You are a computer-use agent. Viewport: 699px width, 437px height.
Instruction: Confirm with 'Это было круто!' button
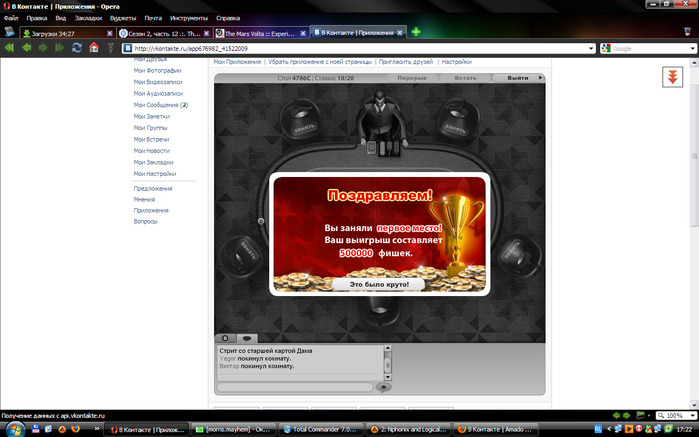379,284
